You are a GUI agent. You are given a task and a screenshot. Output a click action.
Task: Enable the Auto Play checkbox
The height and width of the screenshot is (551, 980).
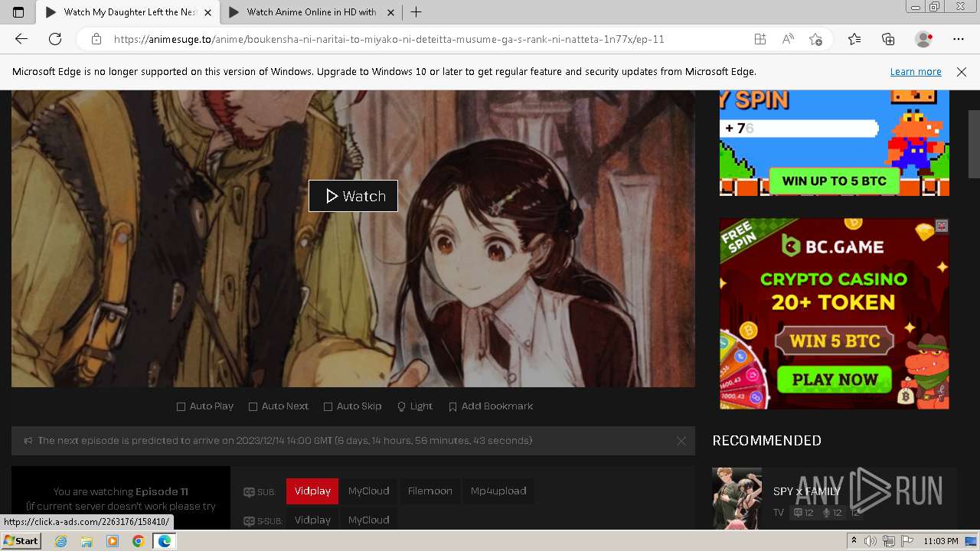(x=205, y=406)
